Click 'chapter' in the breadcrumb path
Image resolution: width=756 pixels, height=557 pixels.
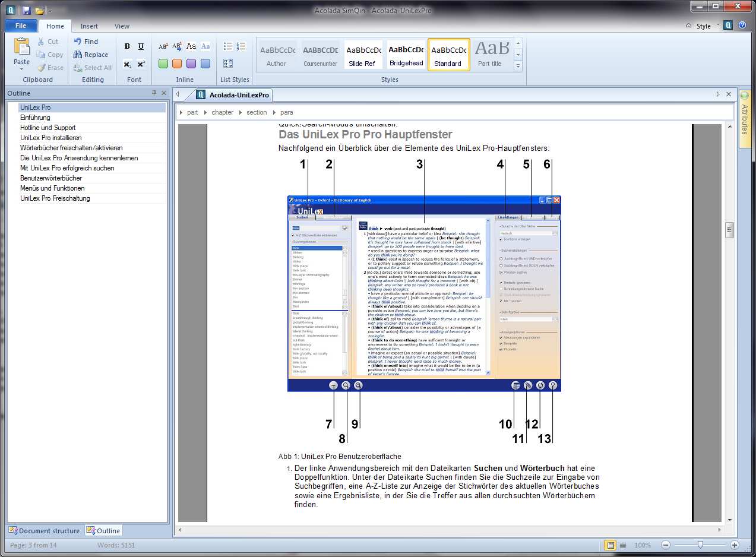pos(223,112)
